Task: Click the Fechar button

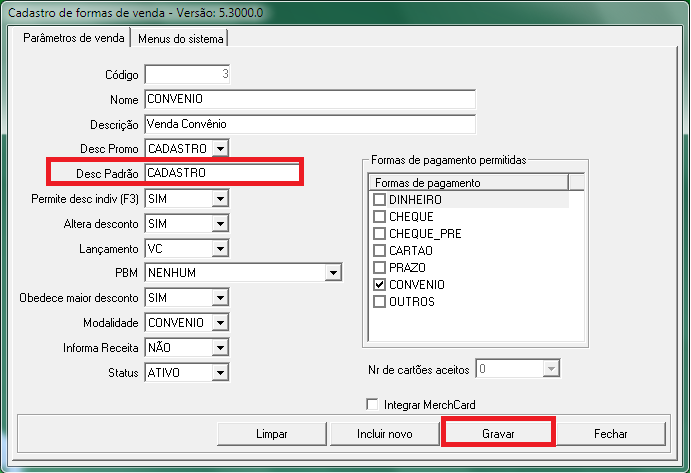Action: [610, 434]
